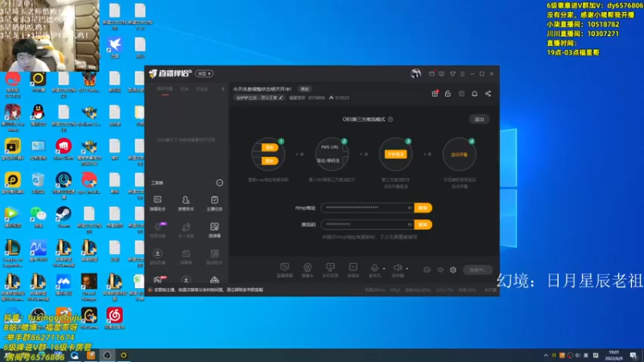Open the first tool in the toolbox
This screenshot has width=644, height=362.
[x=158, y=204]
